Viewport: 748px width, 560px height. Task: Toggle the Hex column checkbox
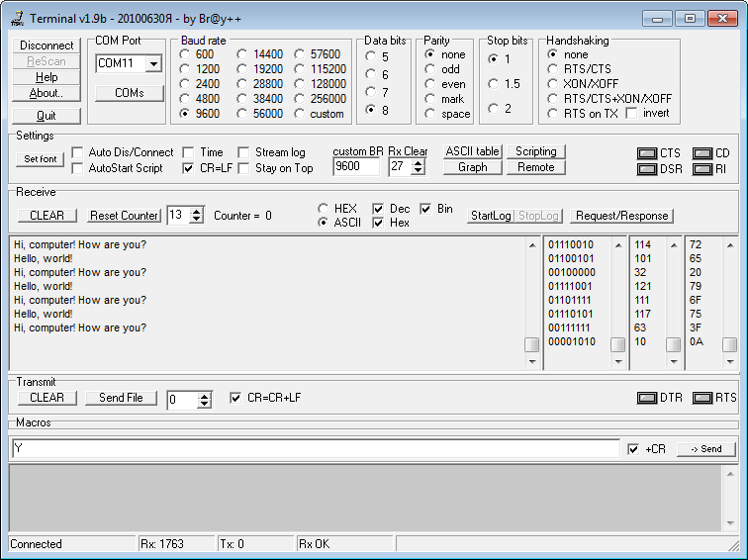click(x=378, y=223)
